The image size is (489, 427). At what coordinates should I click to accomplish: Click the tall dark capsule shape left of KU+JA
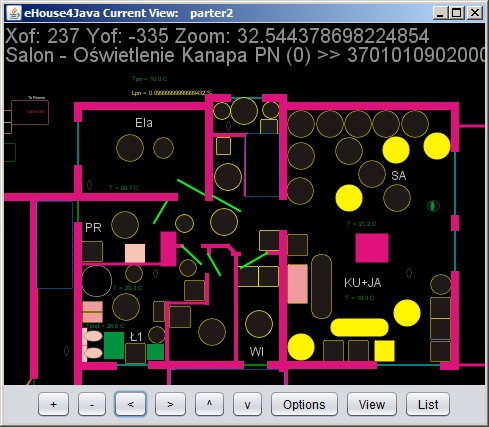pos(321,286)
